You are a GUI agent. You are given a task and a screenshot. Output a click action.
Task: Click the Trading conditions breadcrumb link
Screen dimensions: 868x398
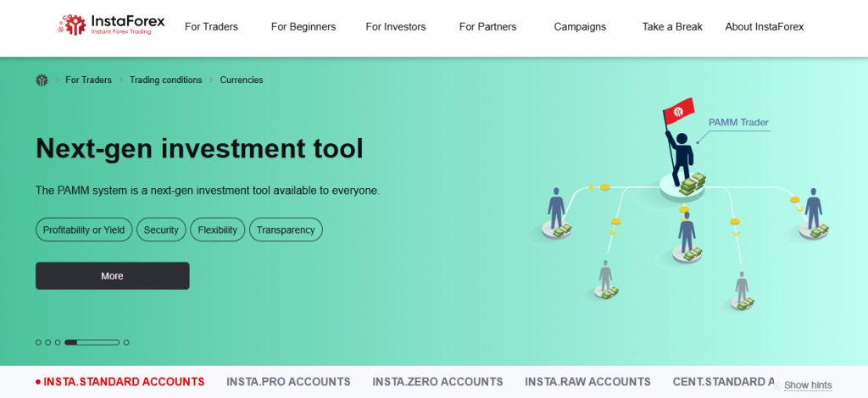(x=165, y=80)
